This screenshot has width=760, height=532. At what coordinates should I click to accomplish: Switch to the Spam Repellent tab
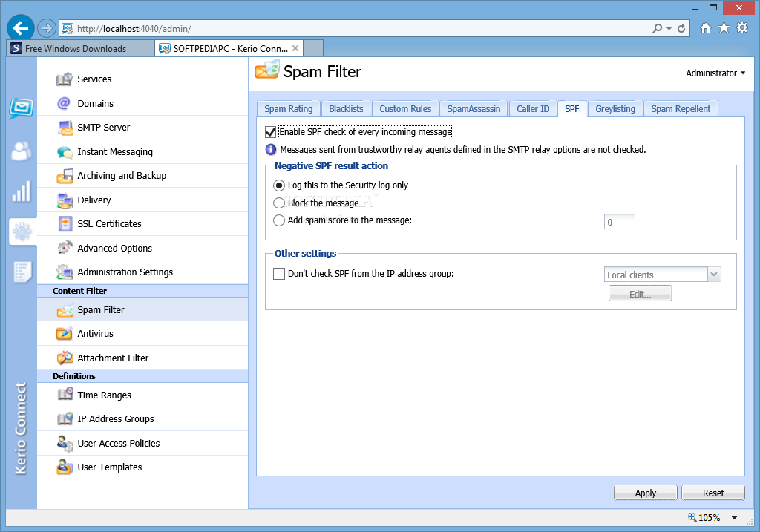click(x=681, y=109)
